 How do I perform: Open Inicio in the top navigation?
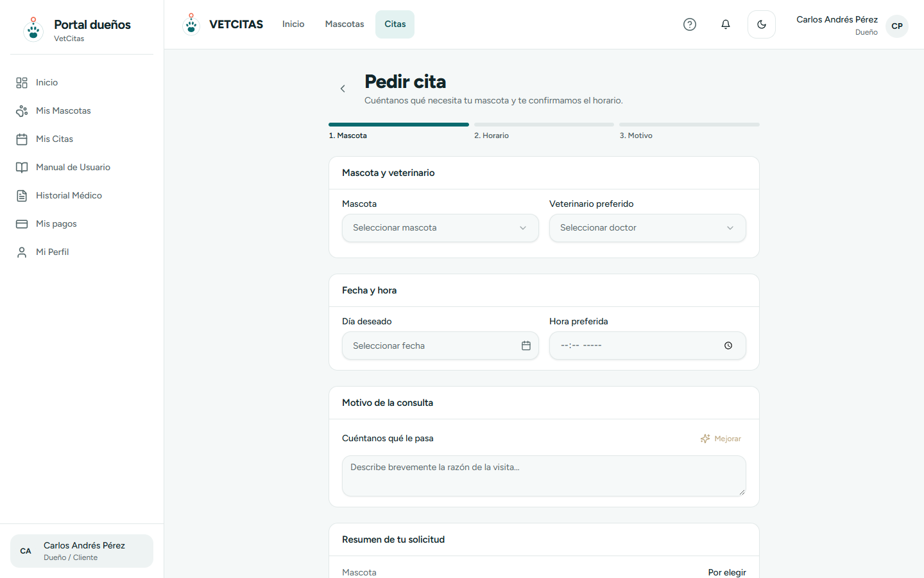[x=293, y=24]
